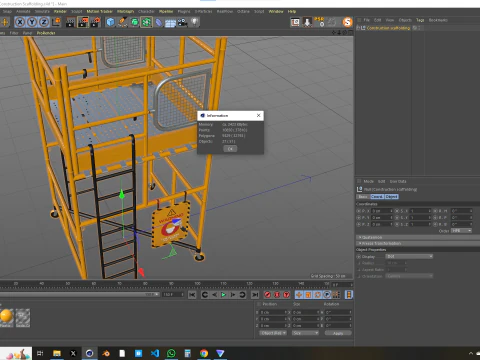The width and height of the screenshot is (480, 360).
Task: Open the Bend deformer icon
Action: tap(158, 22)
